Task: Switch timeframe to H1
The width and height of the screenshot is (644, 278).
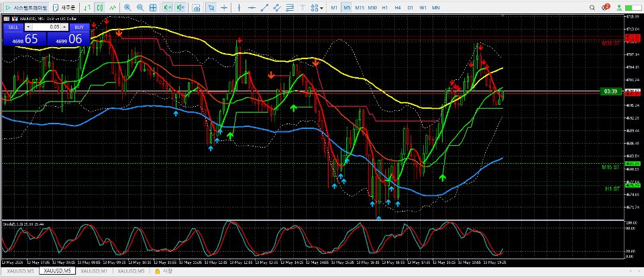Action: pyautogui.click(x=385, y=7)
